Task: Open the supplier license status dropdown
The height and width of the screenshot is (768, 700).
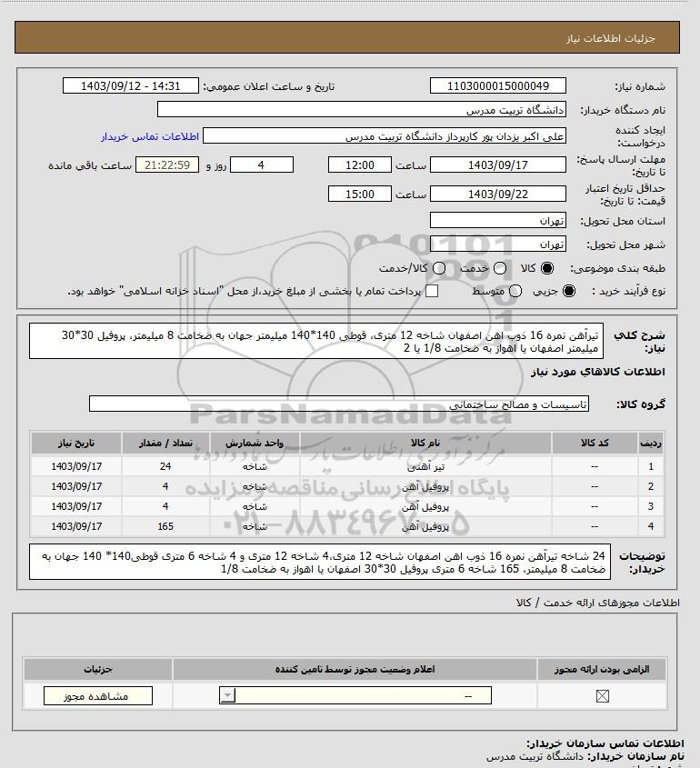Action: (x=355, y=695)
